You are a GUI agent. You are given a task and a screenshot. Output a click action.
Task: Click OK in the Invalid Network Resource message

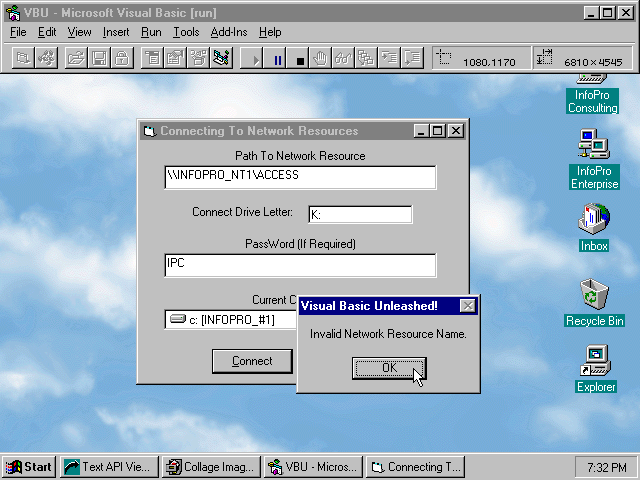[x=389, y=368]
